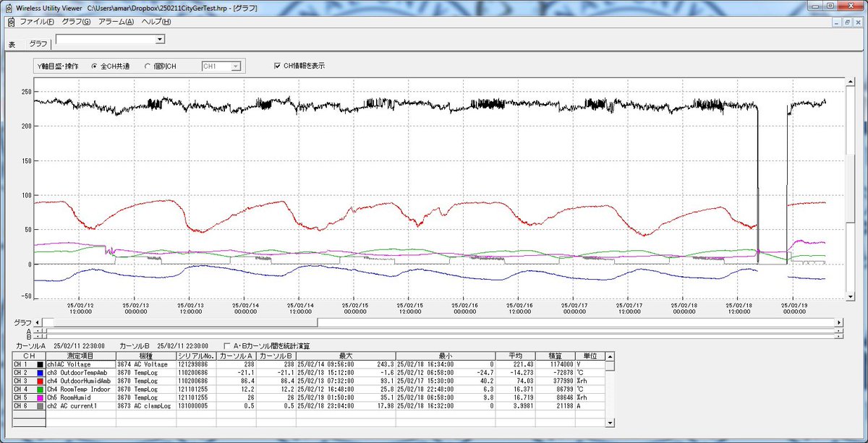Click the graph vertical scrollbar up arrow

click(849, 82)
